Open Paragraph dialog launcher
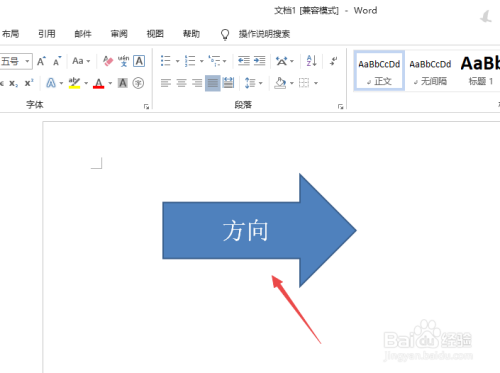 click(340, 106)
